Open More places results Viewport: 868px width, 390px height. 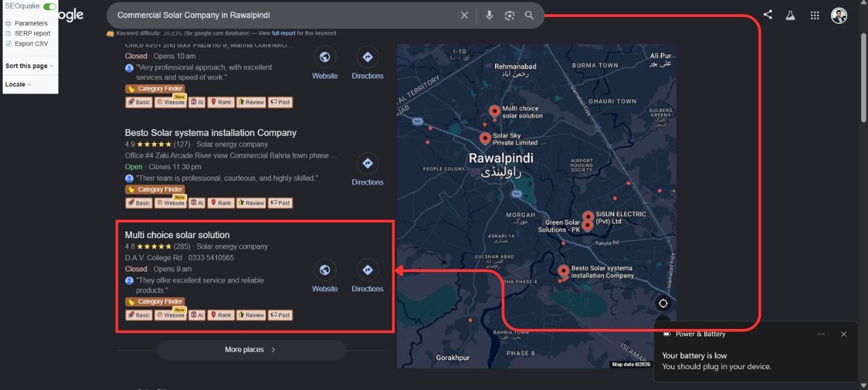(252, 350)
